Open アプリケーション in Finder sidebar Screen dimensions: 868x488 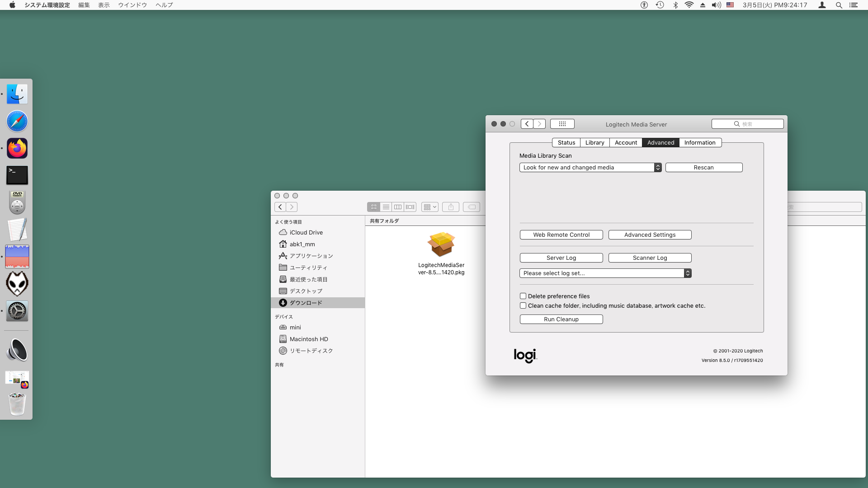click(x=318, y=256)
